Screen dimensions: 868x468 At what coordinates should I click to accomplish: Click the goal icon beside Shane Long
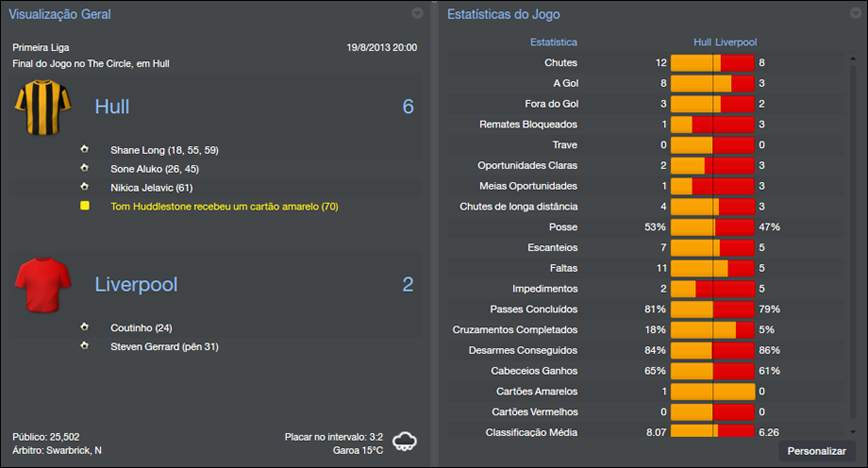85,150
